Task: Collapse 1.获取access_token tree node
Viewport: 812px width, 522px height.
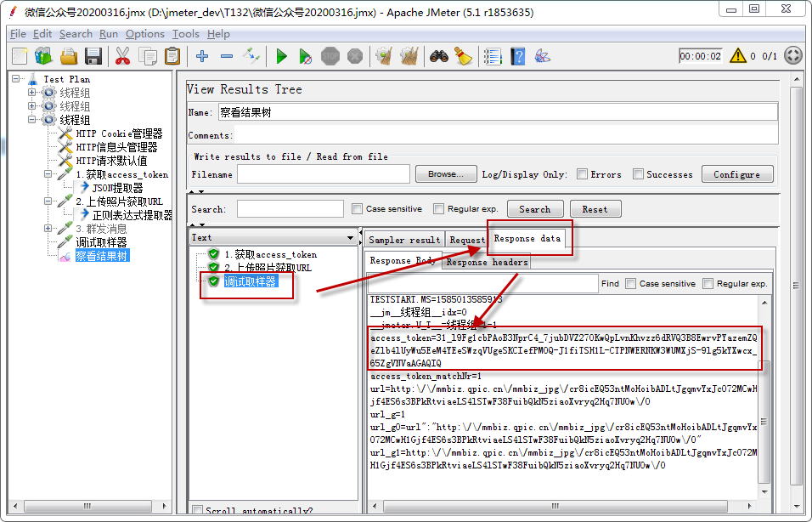Action: tap(48, 174)
